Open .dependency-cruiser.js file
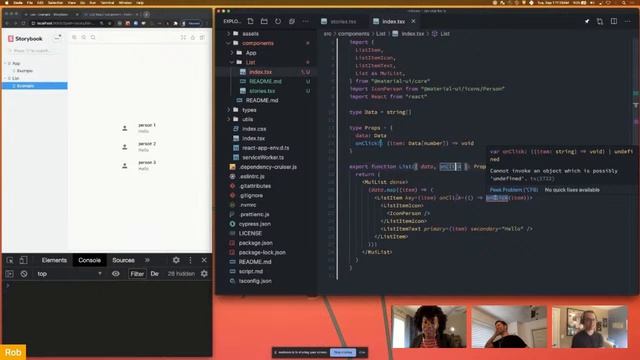Viewport: 640px width, 360px height. pos(268,167)
